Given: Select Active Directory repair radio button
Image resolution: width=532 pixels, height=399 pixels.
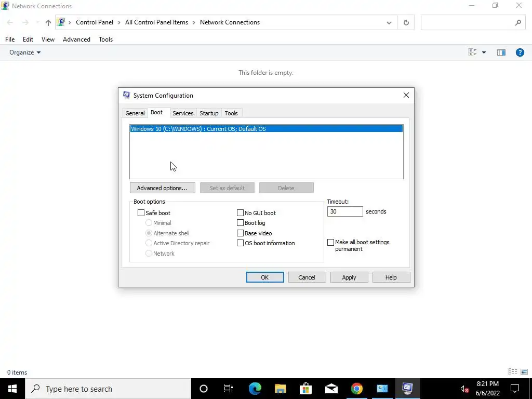Looking at the screenshot, I should coord(149,243).
